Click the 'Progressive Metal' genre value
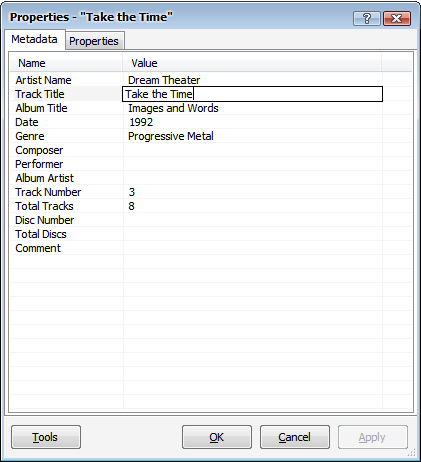The width and height of the screenshot is (421, 462). 171,136
